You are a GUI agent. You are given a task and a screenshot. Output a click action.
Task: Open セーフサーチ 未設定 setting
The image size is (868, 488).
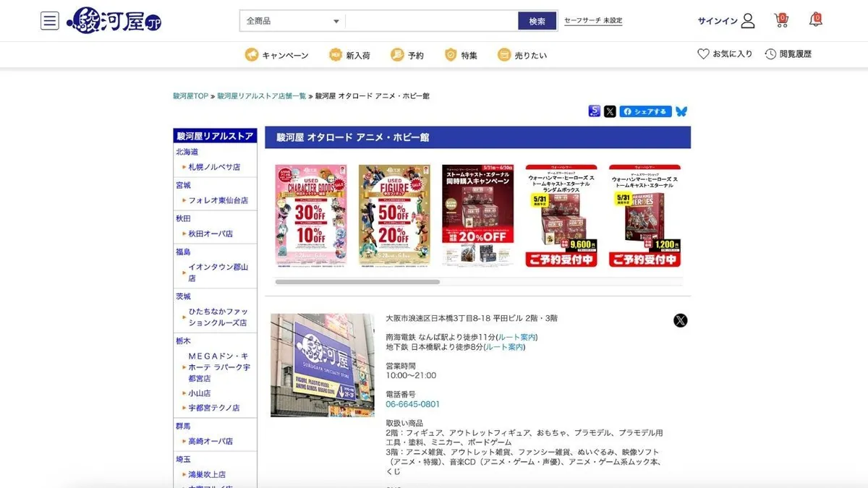coord(593,21)
